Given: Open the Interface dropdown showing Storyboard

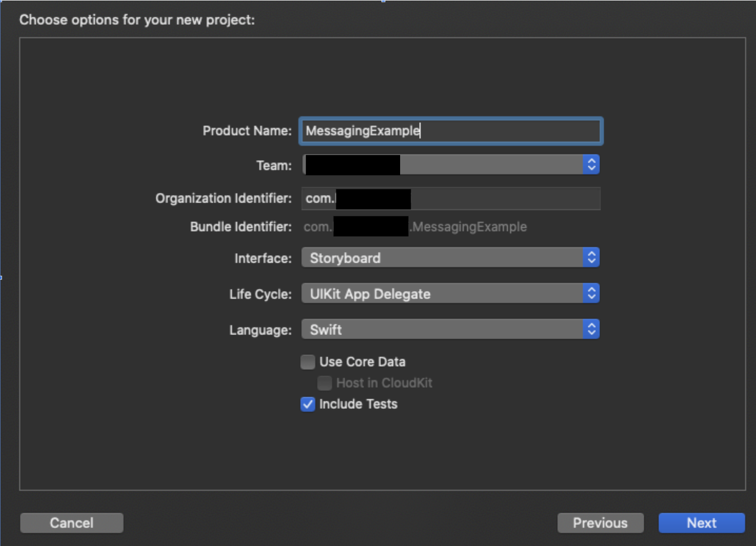Looking at the screenshot, I should (443, 258).
